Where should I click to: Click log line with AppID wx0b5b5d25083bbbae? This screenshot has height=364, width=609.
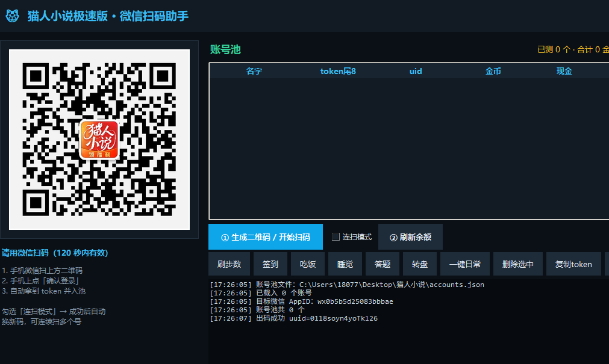(301, 301)
